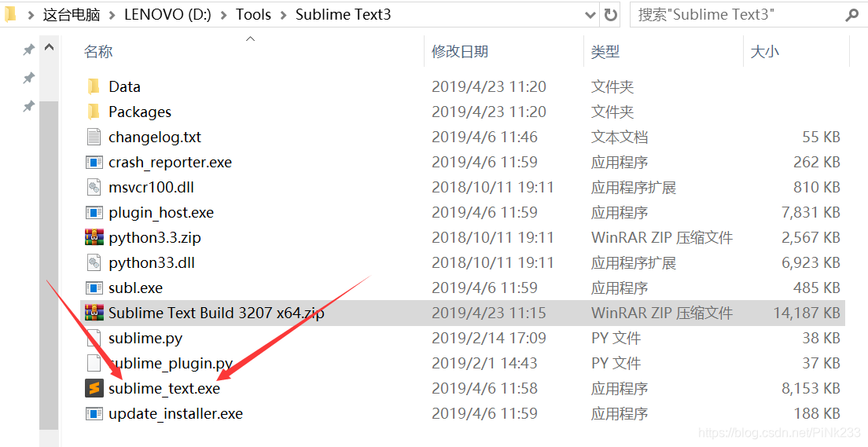Click the 14,187 KB size cell
Viewport: 868px width, 447px height.
coord(807,313)
